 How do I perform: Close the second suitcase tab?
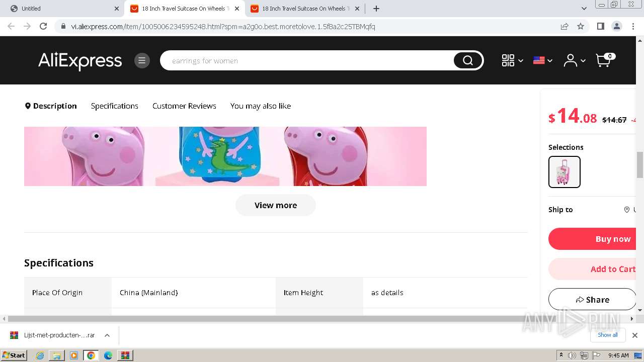point(237,9)
